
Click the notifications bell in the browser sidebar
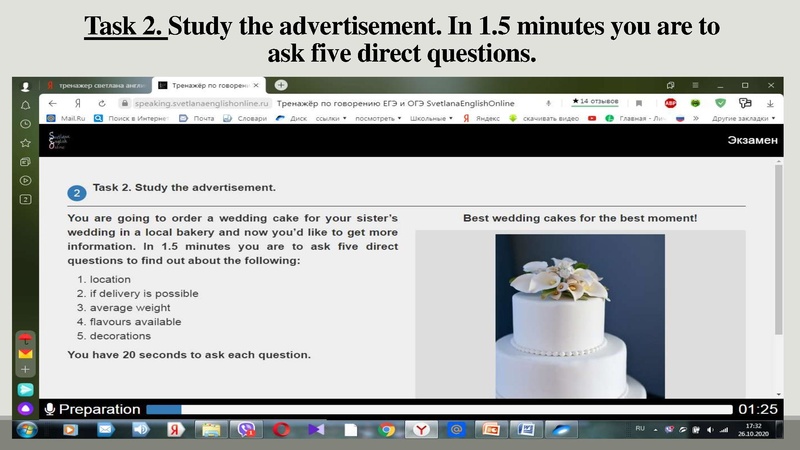coord(26,105)
